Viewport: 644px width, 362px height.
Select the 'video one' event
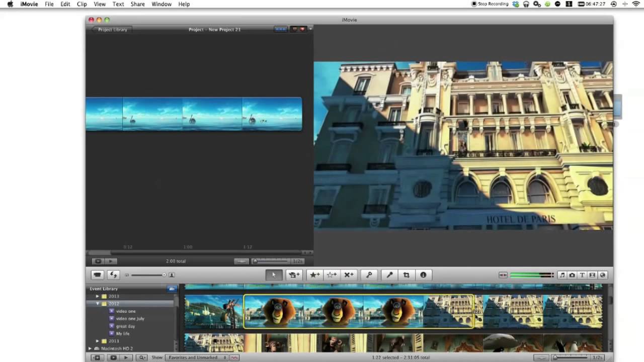(126, 311)
